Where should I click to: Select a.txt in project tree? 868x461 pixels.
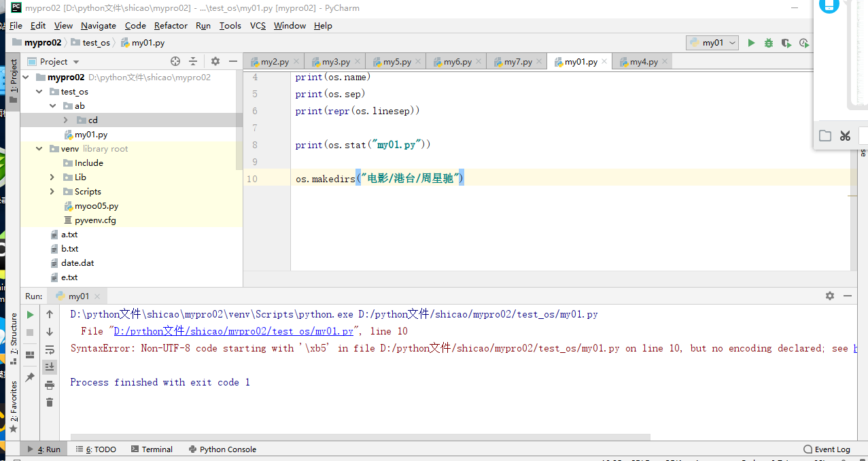point(64,235)
